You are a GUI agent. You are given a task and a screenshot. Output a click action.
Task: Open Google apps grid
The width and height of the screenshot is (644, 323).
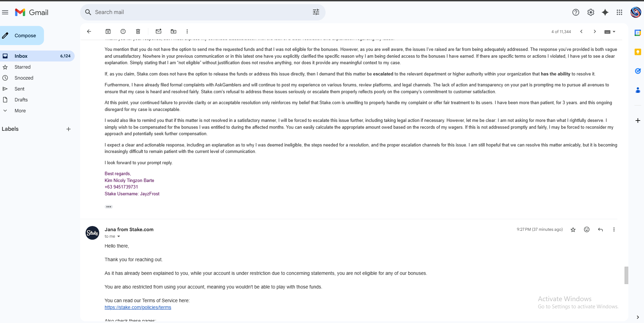619,12
